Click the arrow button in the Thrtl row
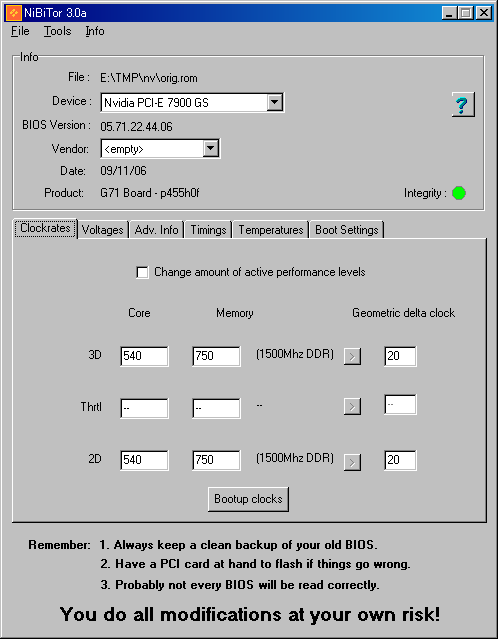Image resolution: width=498 pixels, height=639 pixels. click(352, 406)
